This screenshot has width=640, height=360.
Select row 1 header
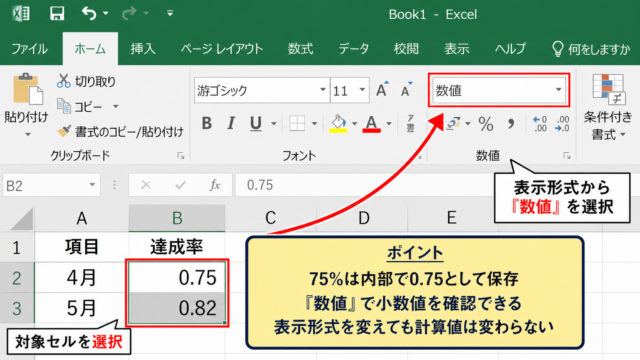(x=17, y=247)
